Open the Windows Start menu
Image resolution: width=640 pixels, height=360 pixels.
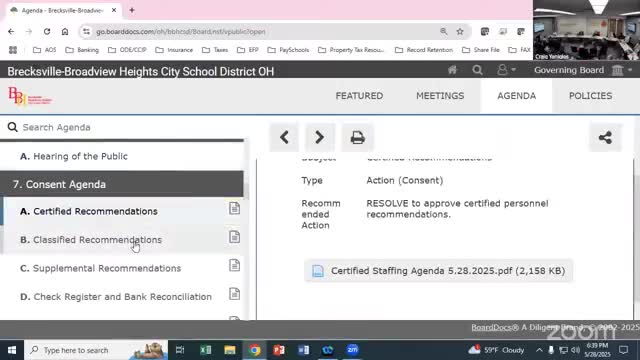click(x=12, y=350)
